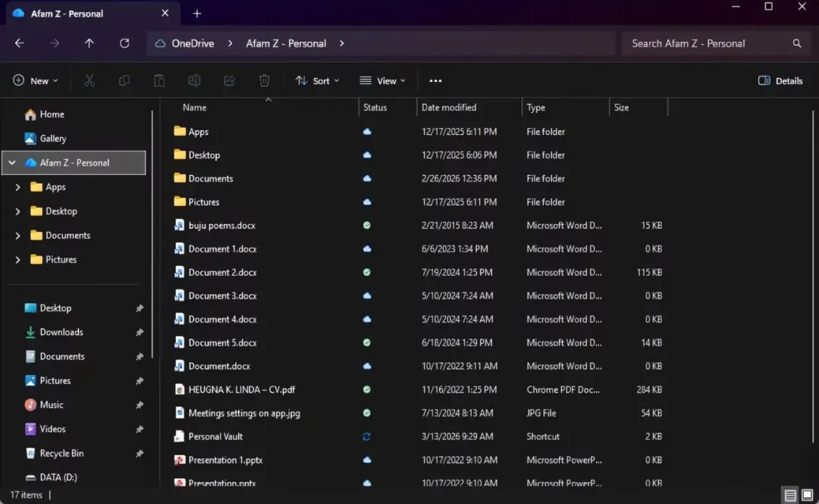Click the search magnifier icon
The width and height of the screenshot is (819, 504).
point(796,43)
